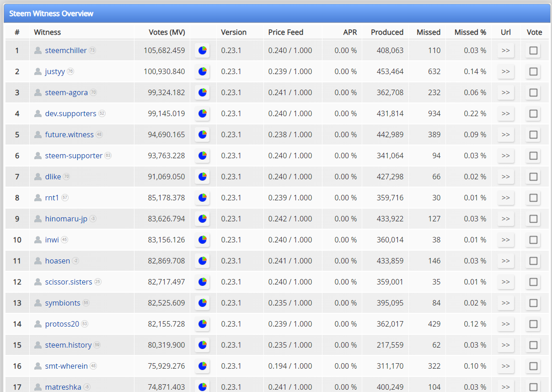Screen dimensions: 552x392
Task: Click the Votes (MV) column header
Action: (x=167, y=32)
